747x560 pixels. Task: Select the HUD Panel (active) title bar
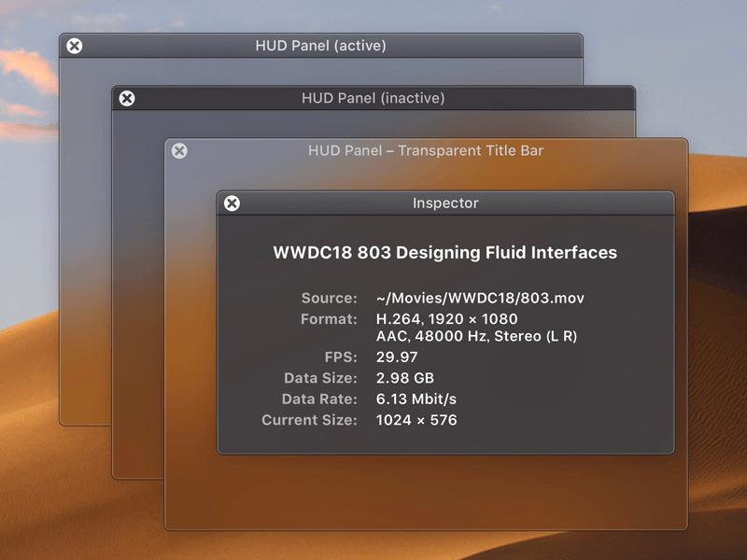(x=321, y=46)
